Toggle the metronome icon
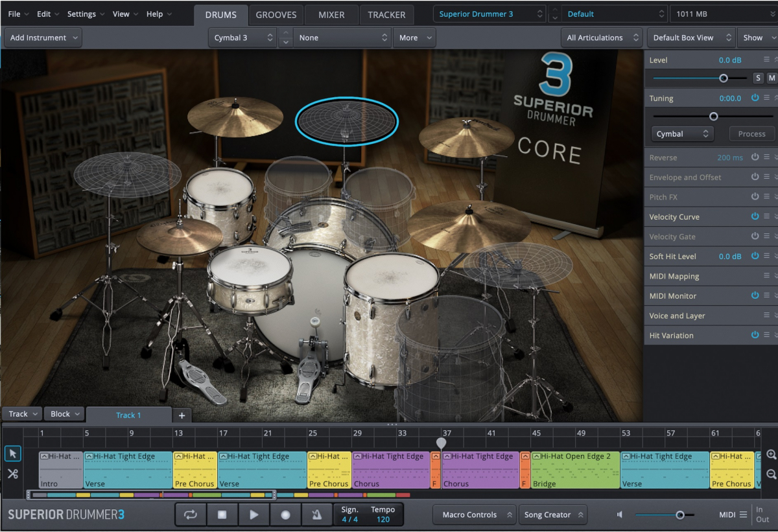778x532 pixels. coord(316,515)
